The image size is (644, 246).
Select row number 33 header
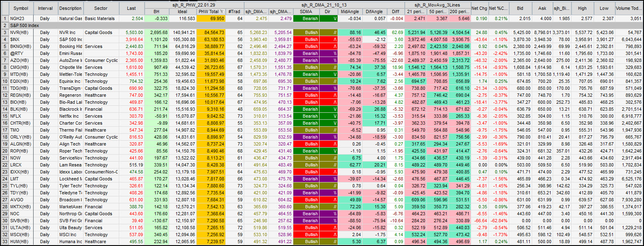5,241
